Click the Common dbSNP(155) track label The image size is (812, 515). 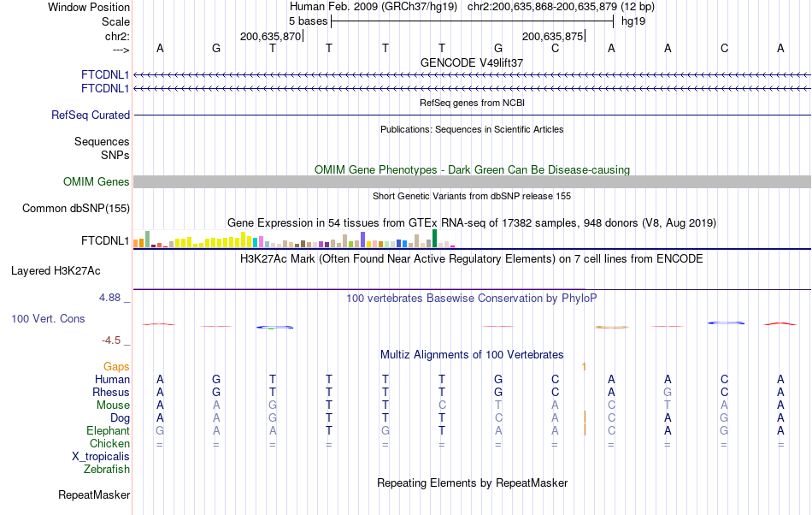(x=76, y=208)
